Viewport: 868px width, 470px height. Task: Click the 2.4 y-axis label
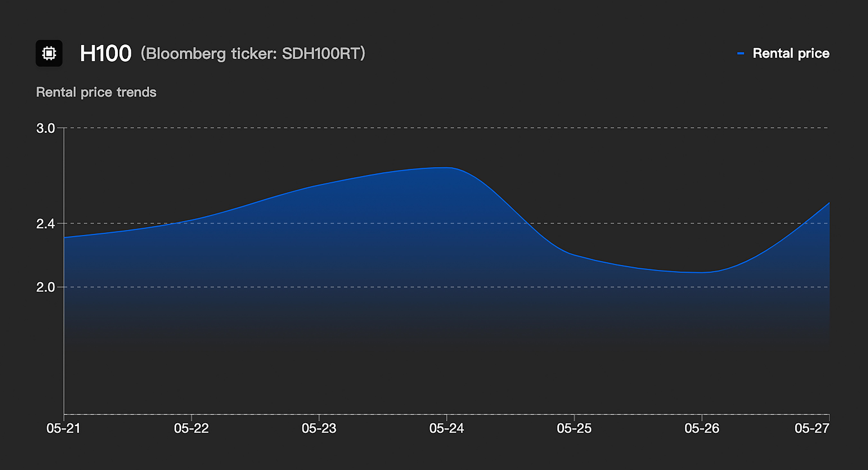[45, 224]
